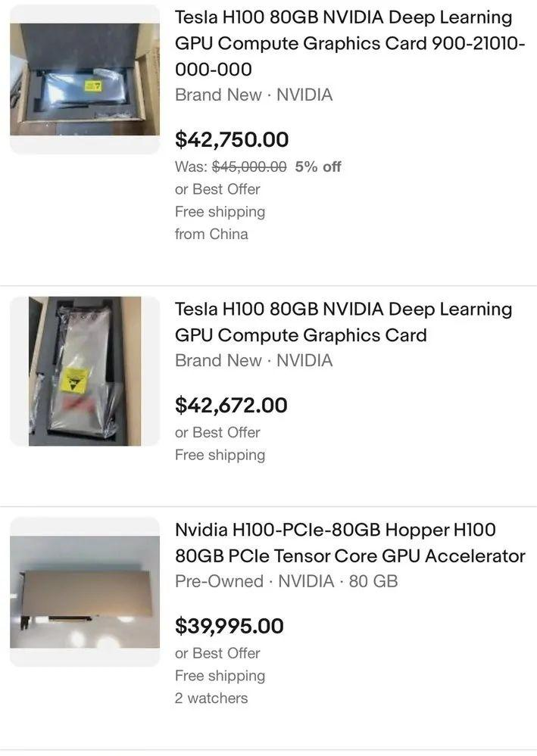The width and height of the screenshot is (537, 756).
Task: Click the $42,672.00 price
Action: pyautogui.click(x=231, y=406)
